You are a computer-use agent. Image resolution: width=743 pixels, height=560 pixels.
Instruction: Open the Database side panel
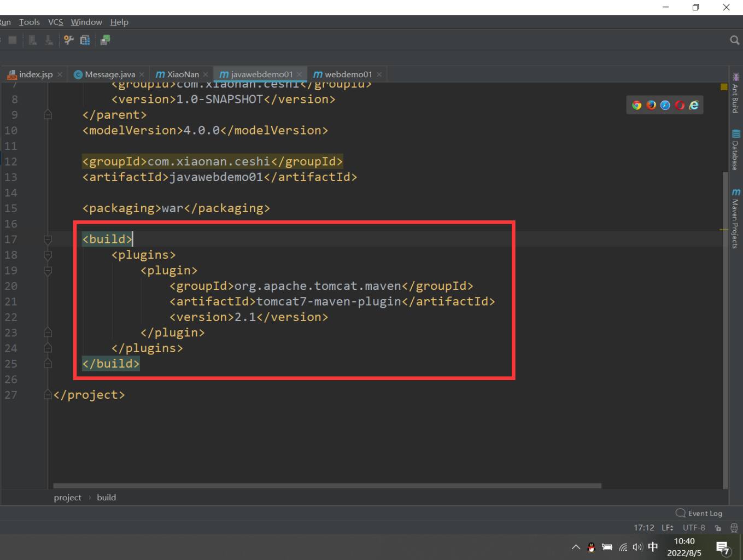735,150
